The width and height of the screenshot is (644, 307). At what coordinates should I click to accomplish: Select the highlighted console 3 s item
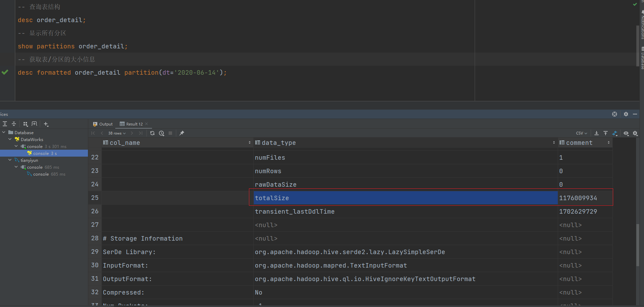pyautogui.click(x=44, y=153)
